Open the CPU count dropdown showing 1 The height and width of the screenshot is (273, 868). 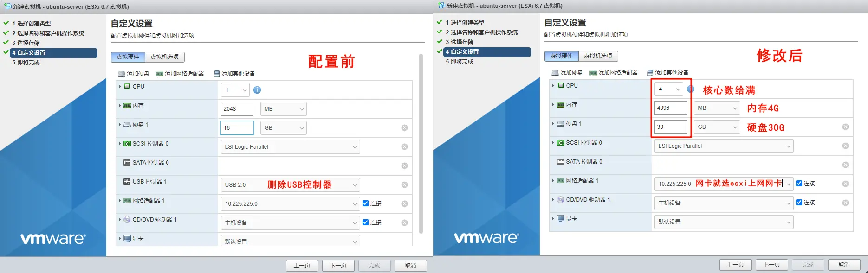tap(235, 90)
